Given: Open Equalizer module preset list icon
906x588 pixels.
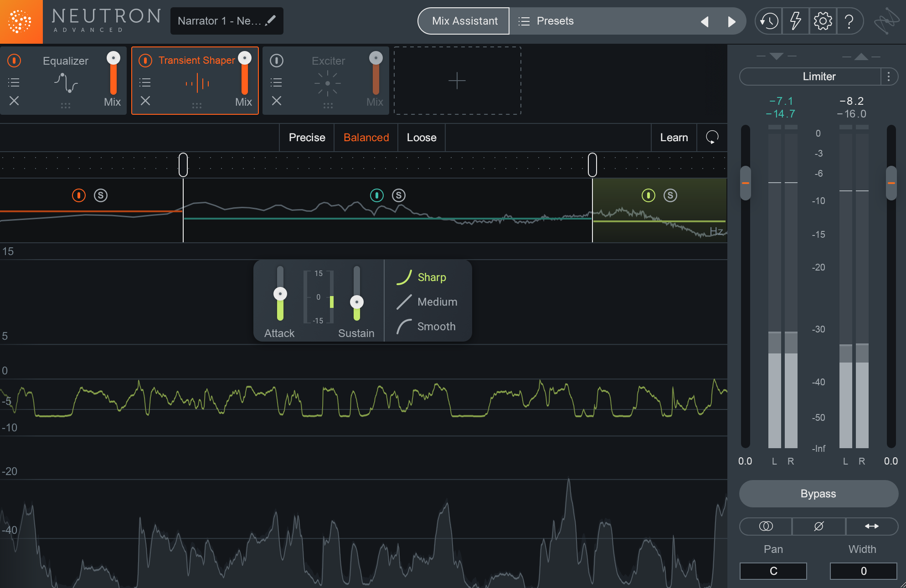Looking at the screenshot, I should [x=14, y=82].
